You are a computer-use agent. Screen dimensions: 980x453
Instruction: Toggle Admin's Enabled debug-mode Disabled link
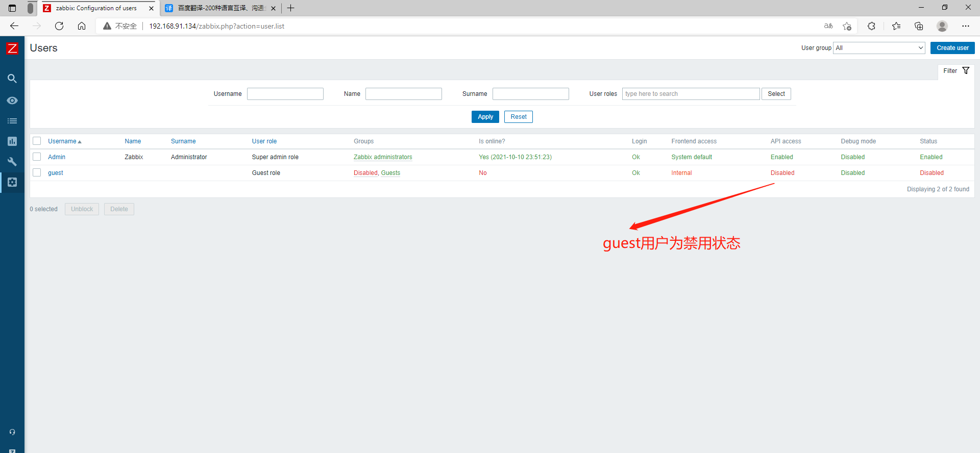(x=853, y=157)
